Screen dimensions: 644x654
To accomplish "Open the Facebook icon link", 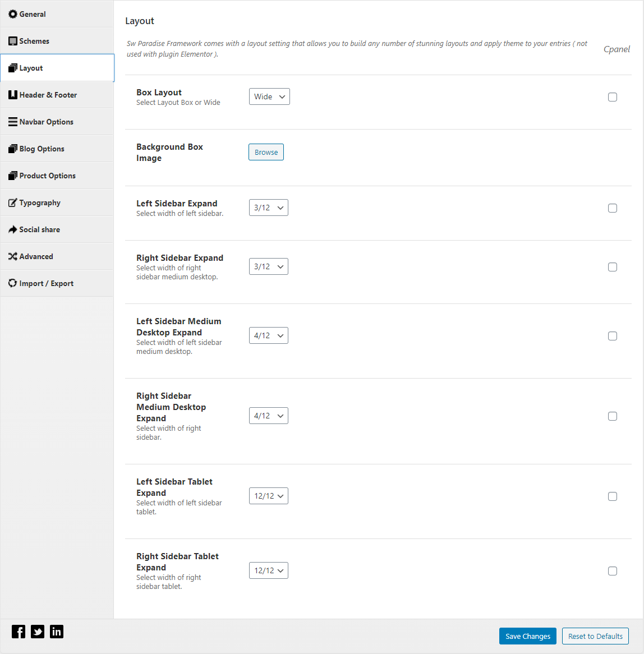I will (19, 632).
